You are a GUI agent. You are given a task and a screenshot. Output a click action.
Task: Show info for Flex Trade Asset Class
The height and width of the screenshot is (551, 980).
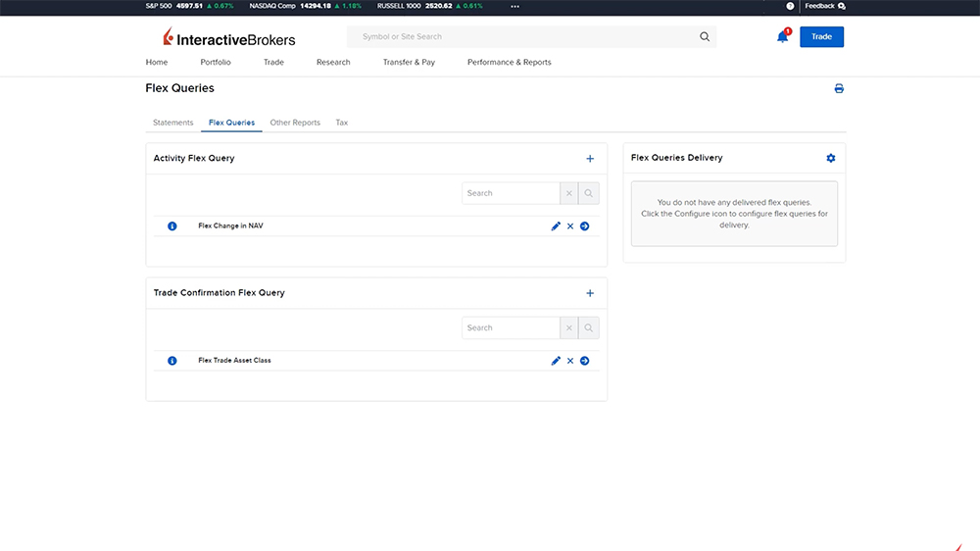point(172,361)
